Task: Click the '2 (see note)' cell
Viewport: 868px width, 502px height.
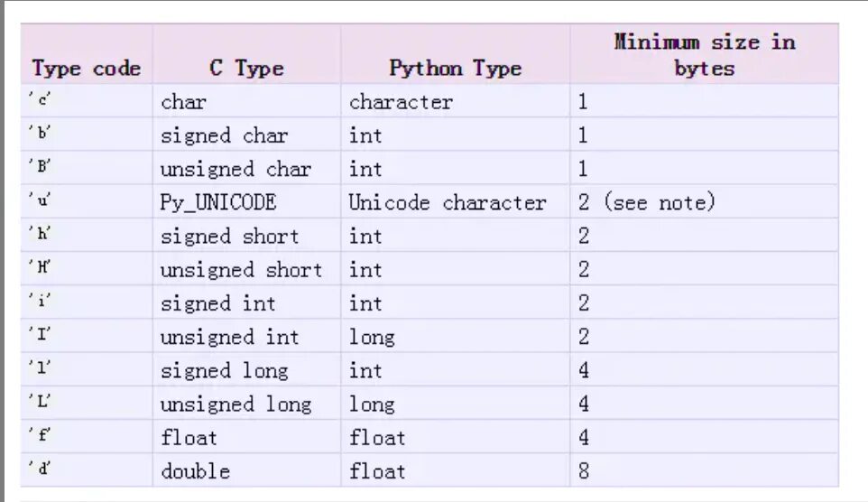Action: pyautogui.click(x=704, y=201)
